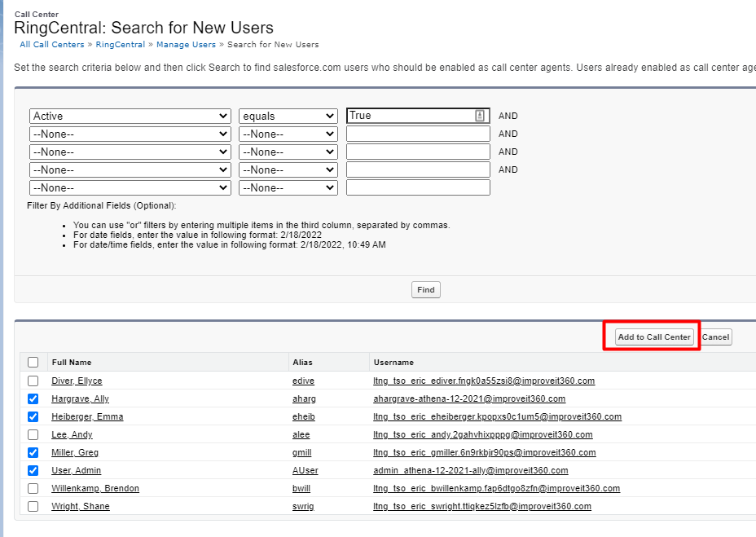Viewport: 756px width, 537px height.
Task: Click the True filter value field
Action: pos(418,116)
